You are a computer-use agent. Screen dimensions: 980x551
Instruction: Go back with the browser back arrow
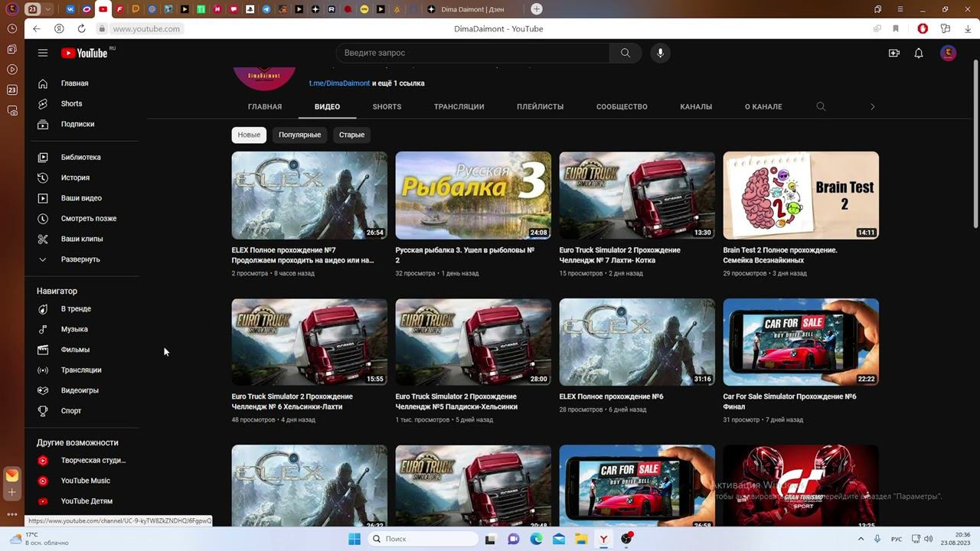coord(36,29)
